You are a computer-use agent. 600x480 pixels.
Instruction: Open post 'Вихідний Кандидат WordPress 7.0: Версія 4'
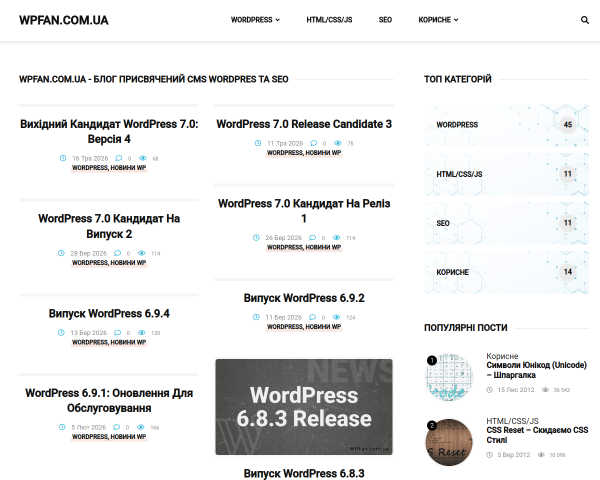point(109,131)
